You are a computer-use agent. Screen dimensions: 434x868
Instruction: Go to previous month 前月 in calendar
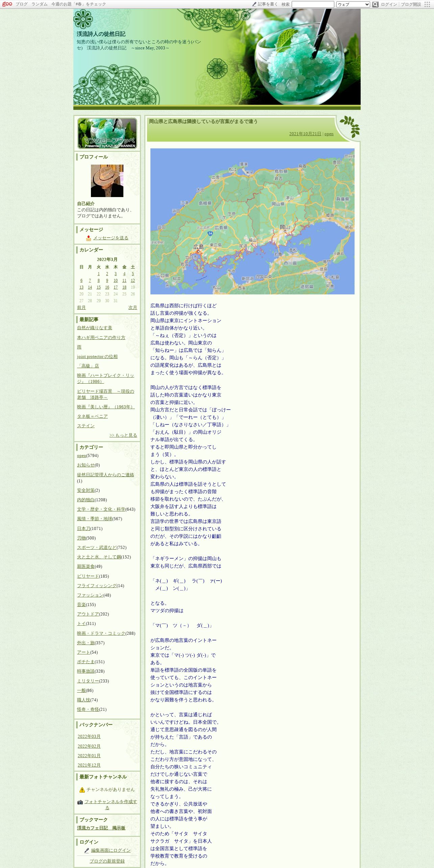(81, 308)
